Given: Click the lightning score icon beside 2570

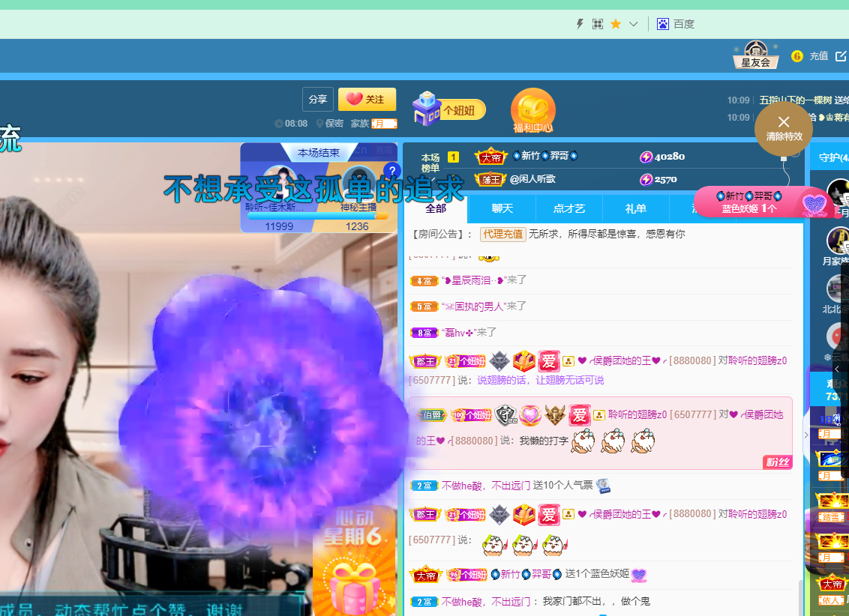Looking at the screenshot, I should coord(646,180).
